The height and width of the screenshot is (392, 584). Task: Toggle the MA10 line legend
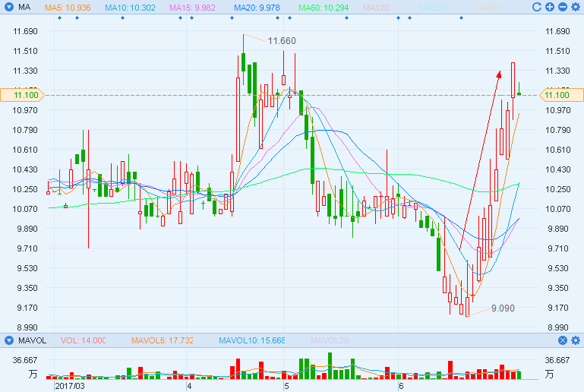(x=130, y=7)
